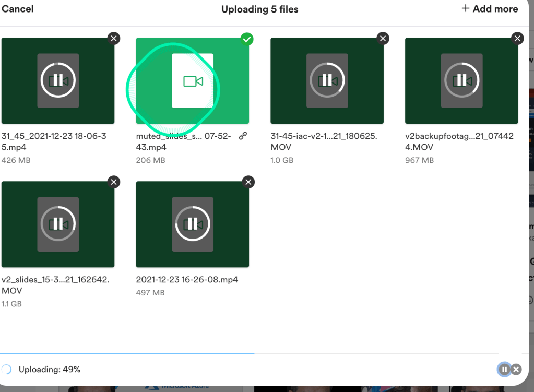Image resolution: width=534 pixels, height=392 pixels.
Task: Click the 1.0 GB size label
Action: 282,160
